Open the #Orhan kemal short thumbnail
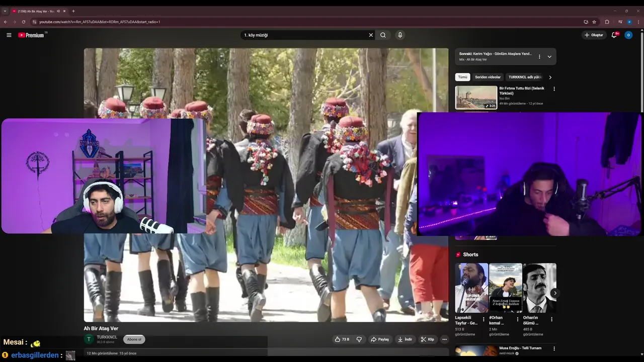 point(505,288)
